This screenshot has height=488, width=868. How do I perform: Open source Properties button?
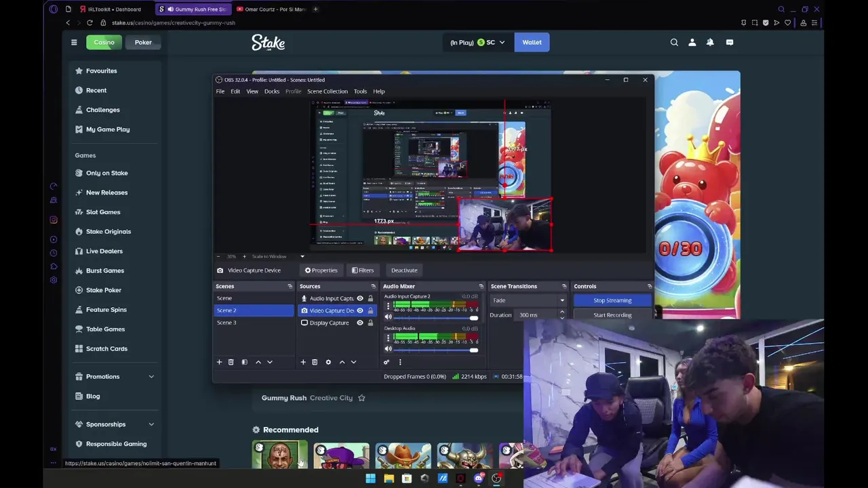(x=321, y=270)
